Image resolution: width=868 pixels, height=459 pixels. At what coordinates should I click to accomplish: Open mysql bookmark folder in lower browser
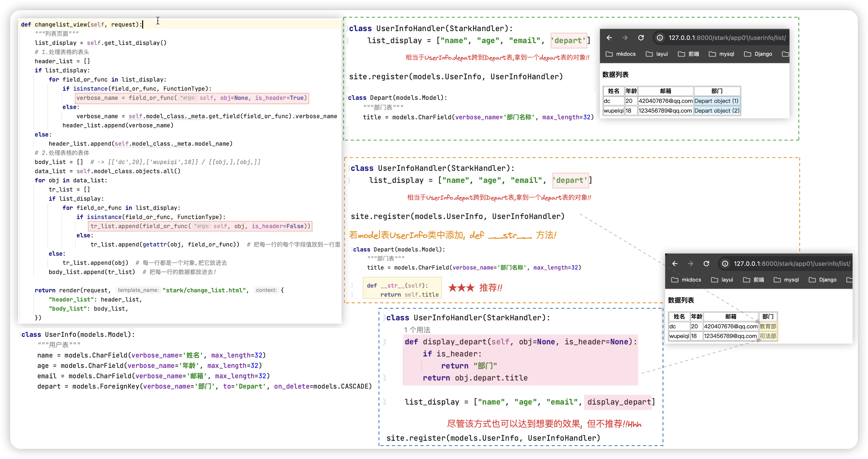(786, 279)
